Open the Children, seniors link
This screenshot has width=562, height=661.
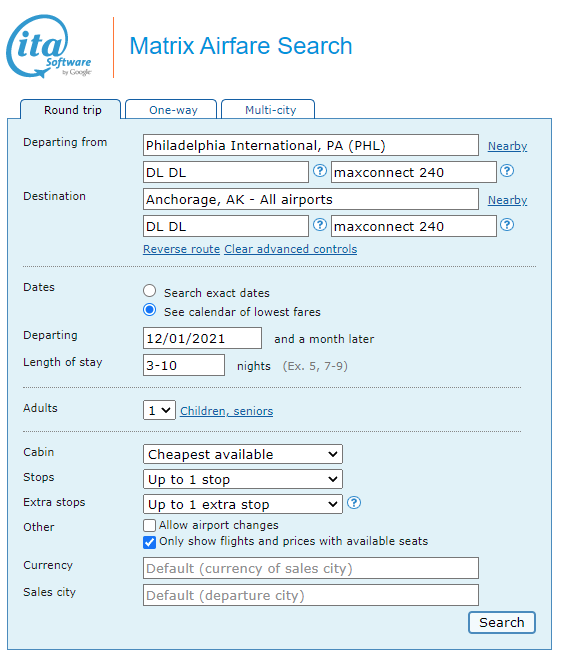[226, 411]
